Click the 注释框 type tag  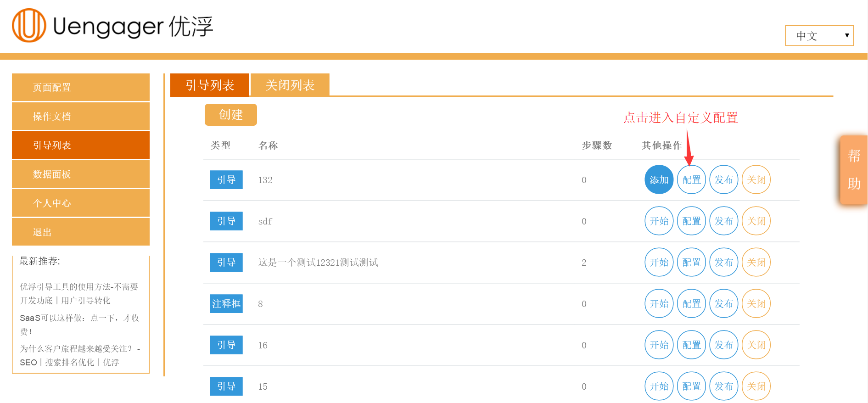pos(226,303)
